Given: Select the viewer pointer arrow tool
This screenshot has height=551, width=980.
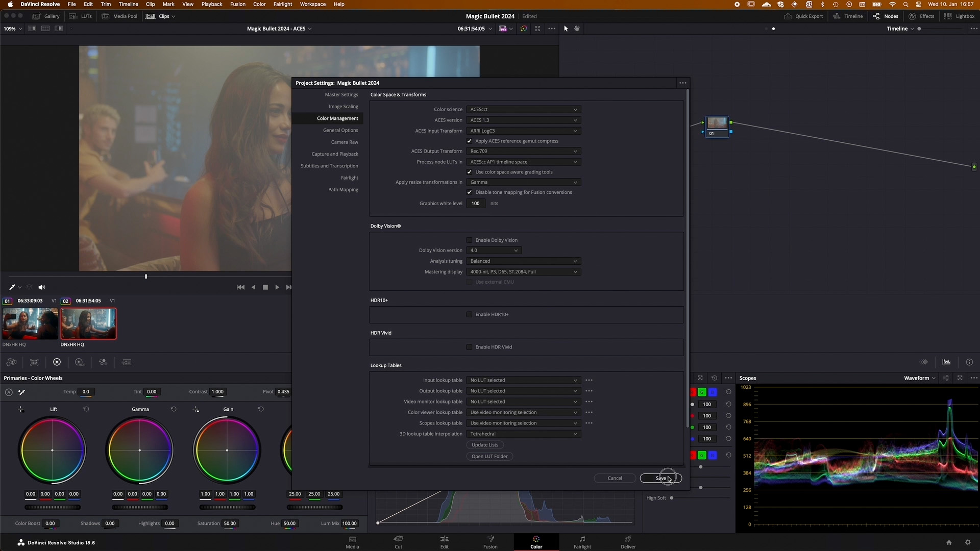Looking at the screenshot, I should (x=566, y=29).
